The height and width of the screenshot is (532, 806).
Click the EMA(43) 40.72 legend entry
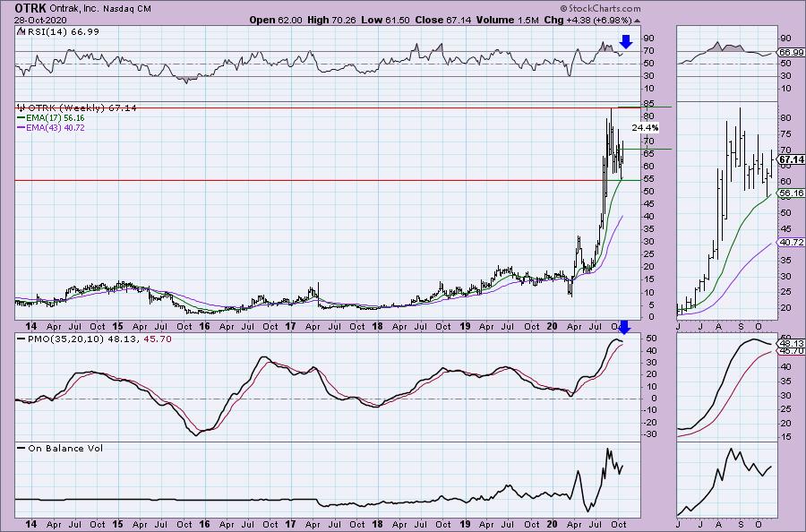coord(55,127)
